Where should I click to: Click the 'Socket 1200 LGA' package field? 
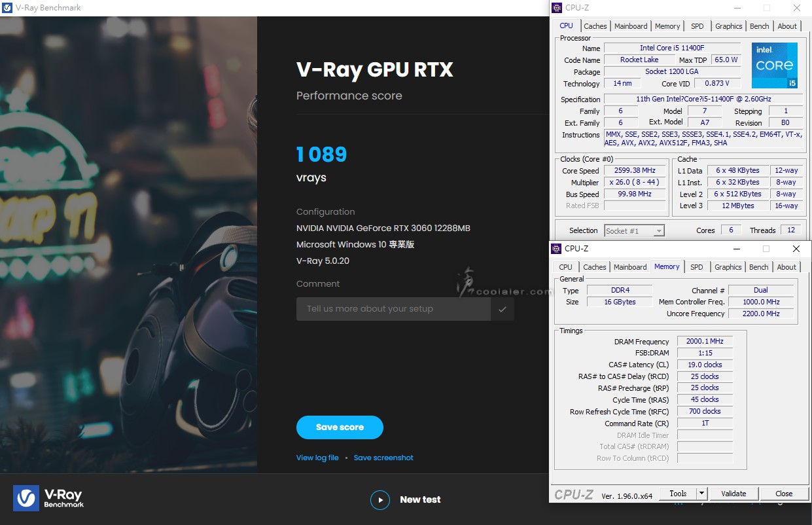(672, 72)
